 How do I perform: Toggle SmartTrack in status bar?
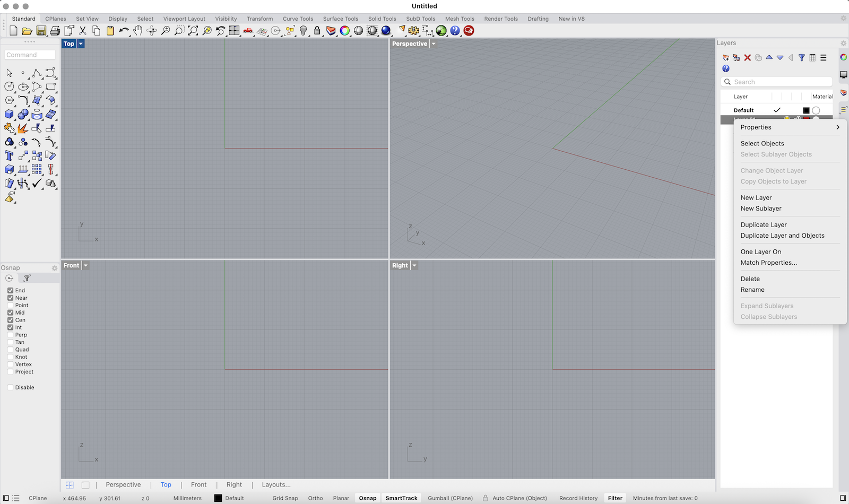point(401,498)
